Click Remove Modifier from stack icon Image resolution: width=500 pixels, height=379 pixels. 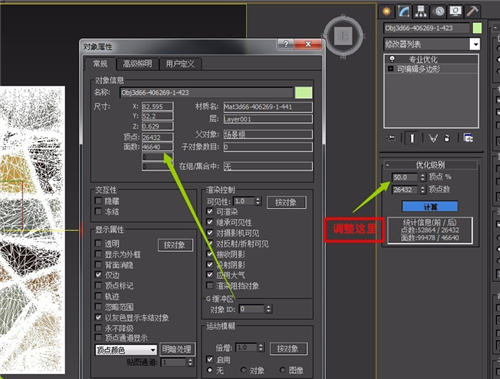click(x=447, y=138)
